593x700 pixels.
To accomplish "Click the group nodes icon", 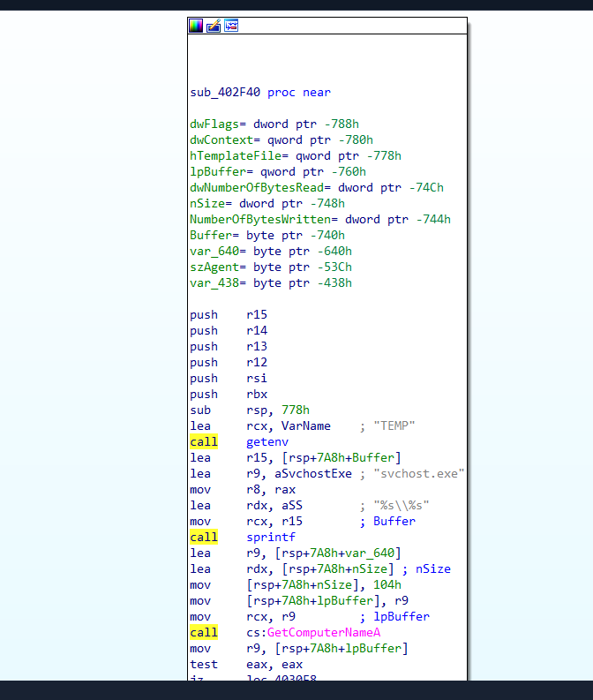I will point(231,26).
